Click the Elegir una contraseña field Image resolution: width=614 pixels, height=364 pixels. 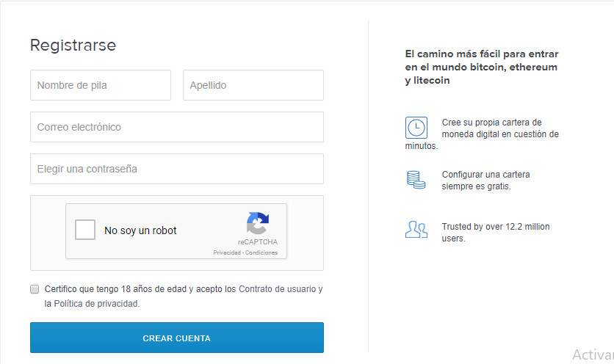(177, 169)
